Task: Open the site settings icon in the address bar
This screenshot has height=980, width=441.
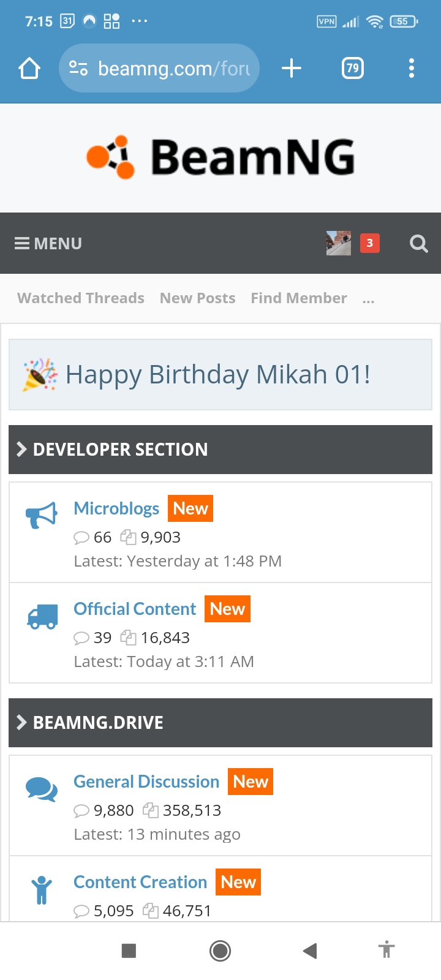Action: click(x=78, y=68)
